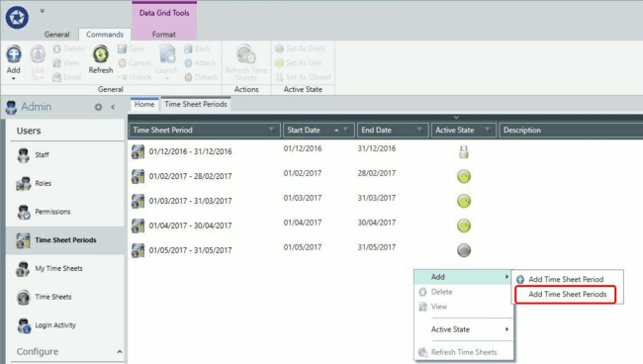This screenshot has height=364, width=643.
Task: Click the application logo button
Action: [17, 18]
